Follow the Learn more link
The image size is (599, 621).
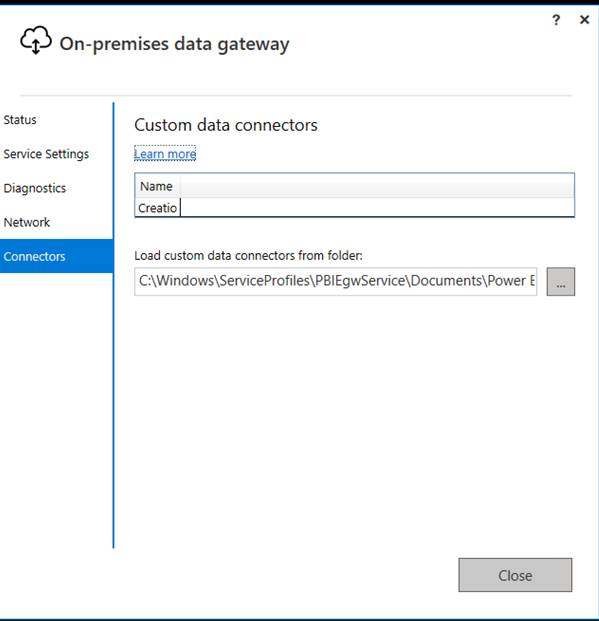coord(165,154)
